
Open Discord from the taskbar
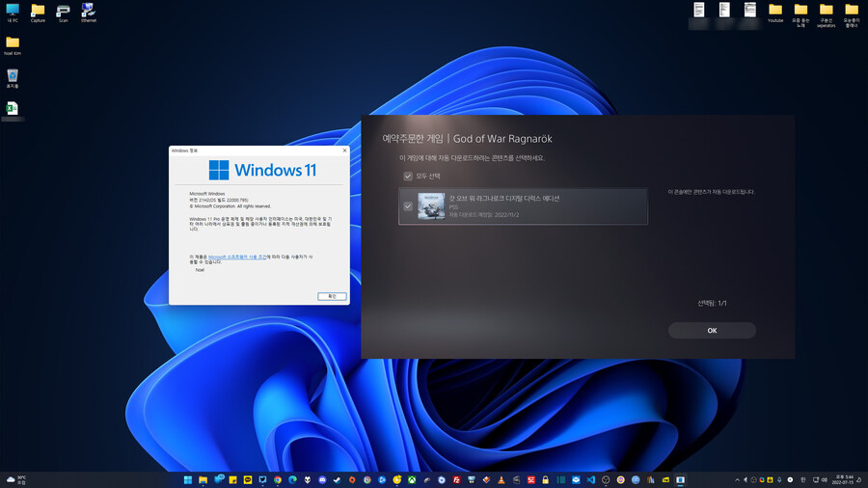pyautogui.click(x=322, y=479)
